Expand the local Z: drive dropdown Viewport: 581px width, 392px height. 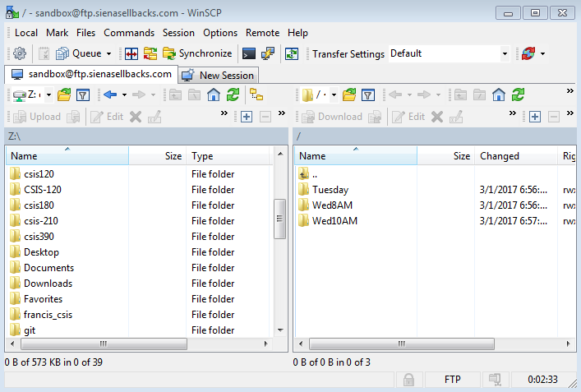48,95
